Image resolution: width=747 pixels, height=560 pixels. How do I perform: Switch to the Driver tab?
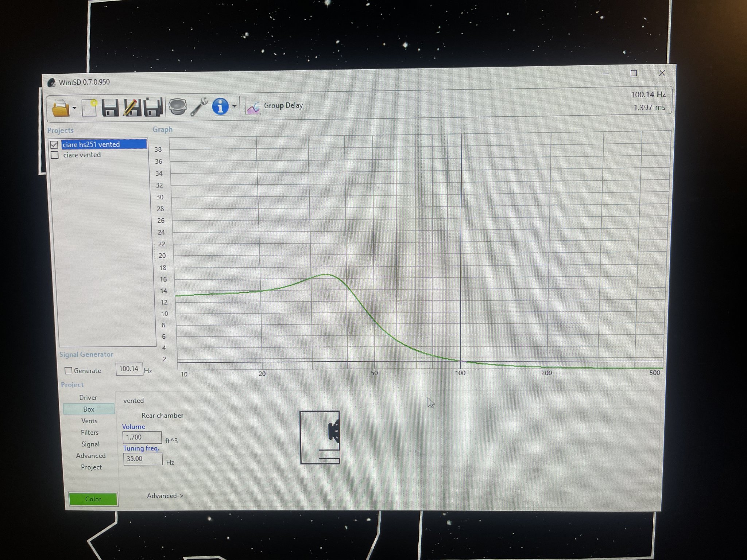pyautogui.click(x=88, y=397)
